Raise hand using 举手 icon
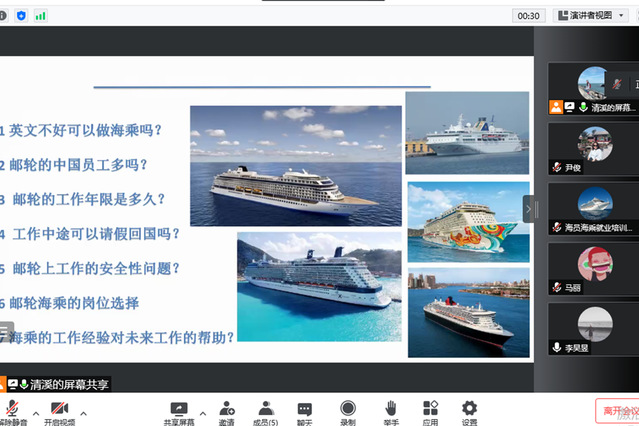 click(x=390, y=410)
